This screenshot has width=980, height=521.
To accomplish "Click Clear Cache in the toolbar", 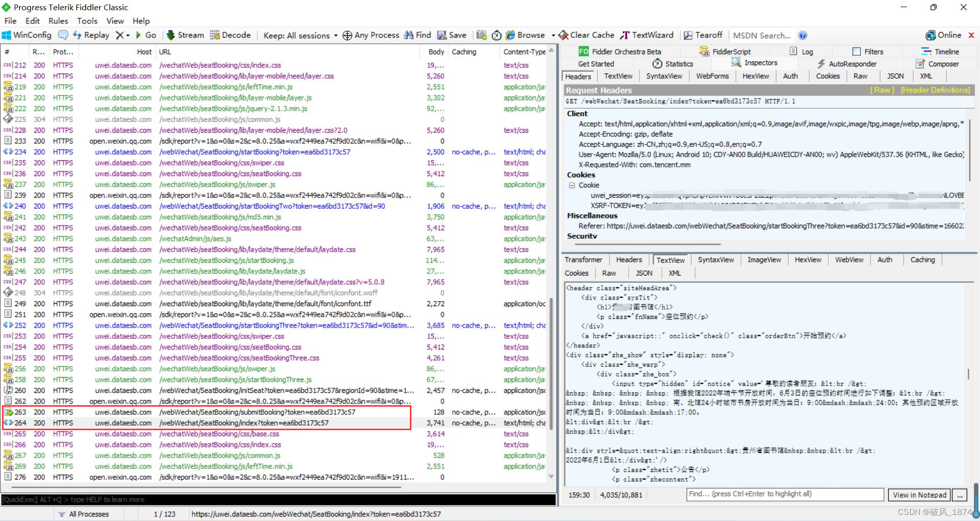I will coord(586,35).
